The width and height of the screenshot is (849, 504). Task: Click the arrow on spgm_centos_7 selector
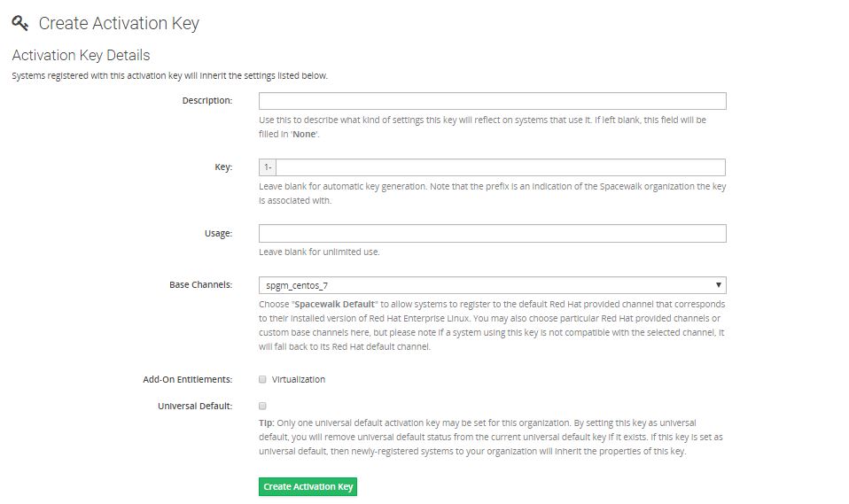[719, 285]
